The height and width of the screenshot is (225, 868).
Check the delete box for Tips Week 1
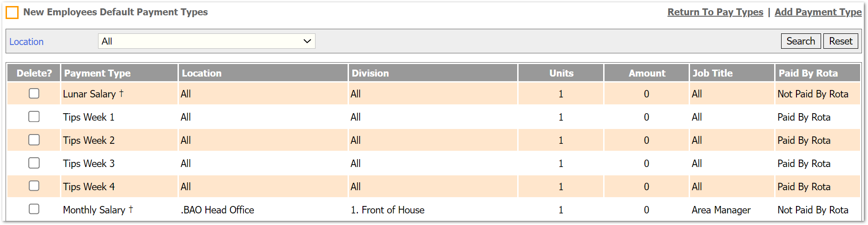tap(34, 116)
